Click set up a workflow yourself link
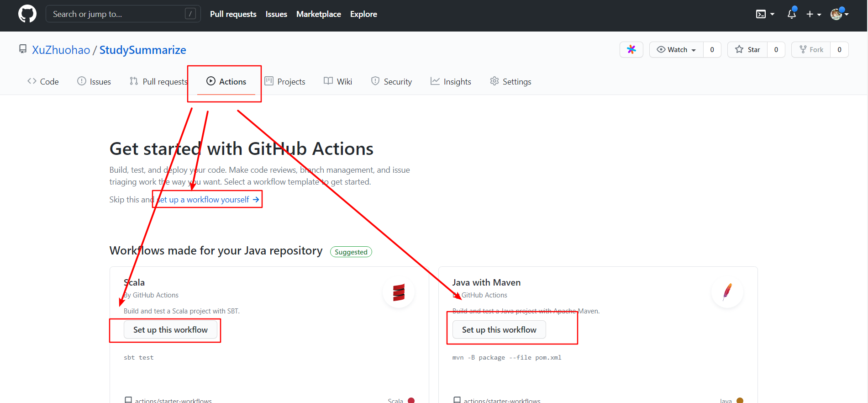 tap(208, 200)
